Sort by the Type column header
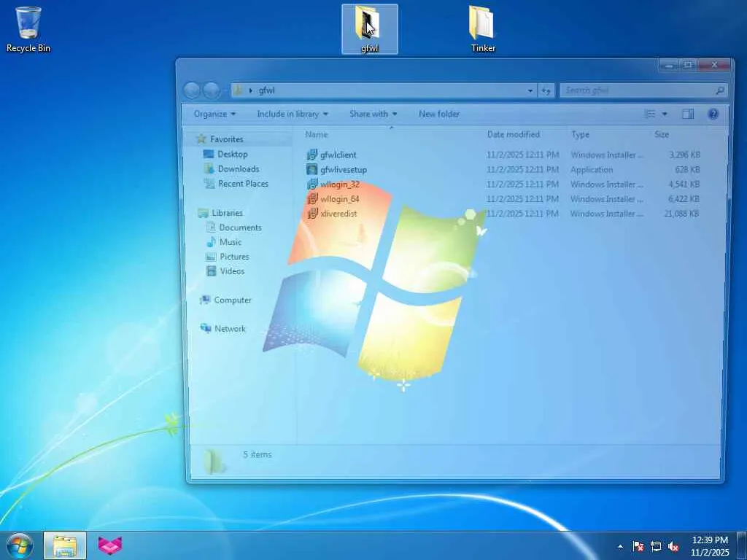Viewport: 747px width, 560px height. [x=580, y=134]
